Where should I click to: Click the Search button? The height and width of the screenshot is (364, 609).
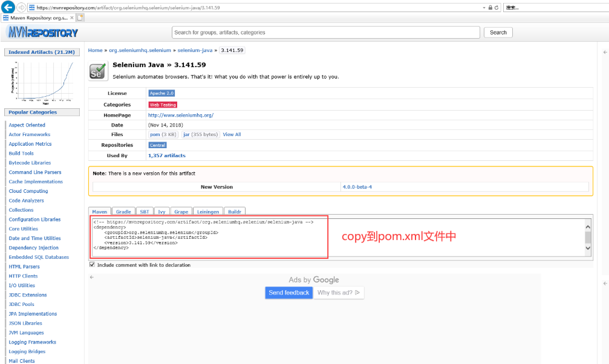tap(498, 33)
